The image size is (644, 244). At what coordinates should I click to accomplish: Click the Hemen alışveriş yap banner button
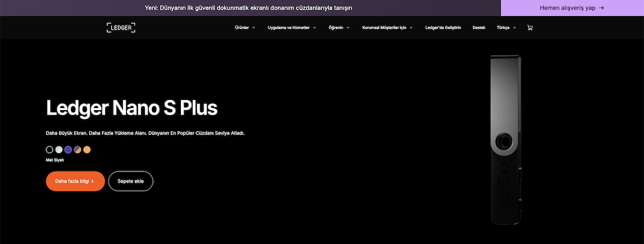coord(572,8)
